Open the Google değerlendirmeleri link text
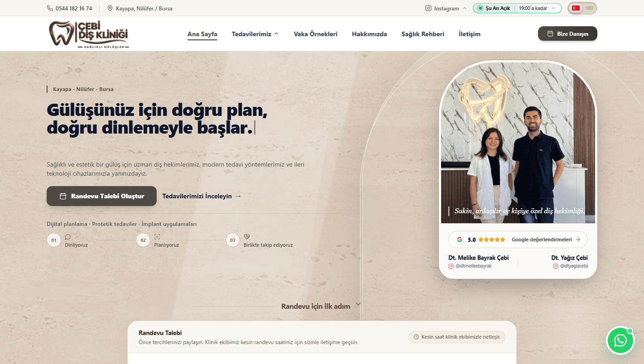The height and width of the screenshot is (364, 644). click(x=542, y=239)
